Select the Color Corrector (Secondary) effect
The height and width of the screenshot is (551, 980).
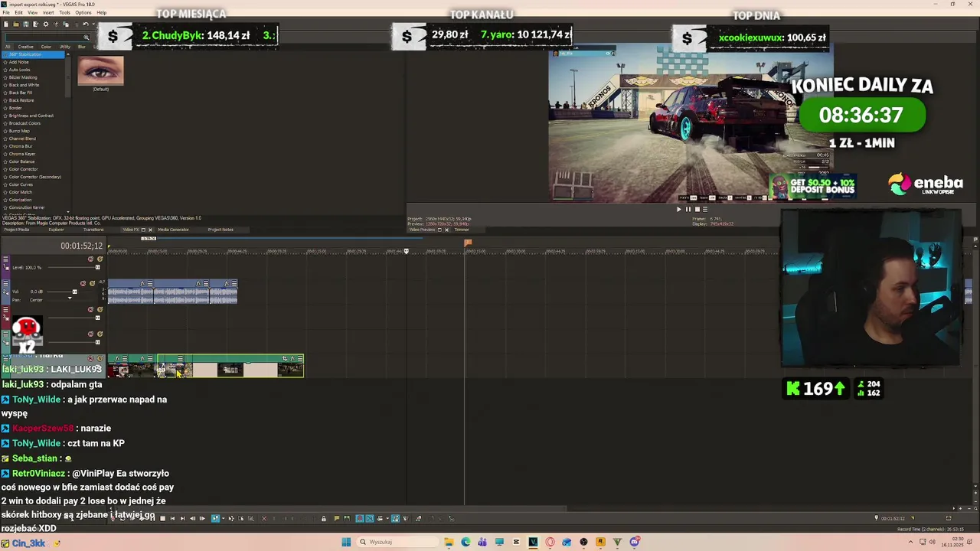click(x=35, y=177)
